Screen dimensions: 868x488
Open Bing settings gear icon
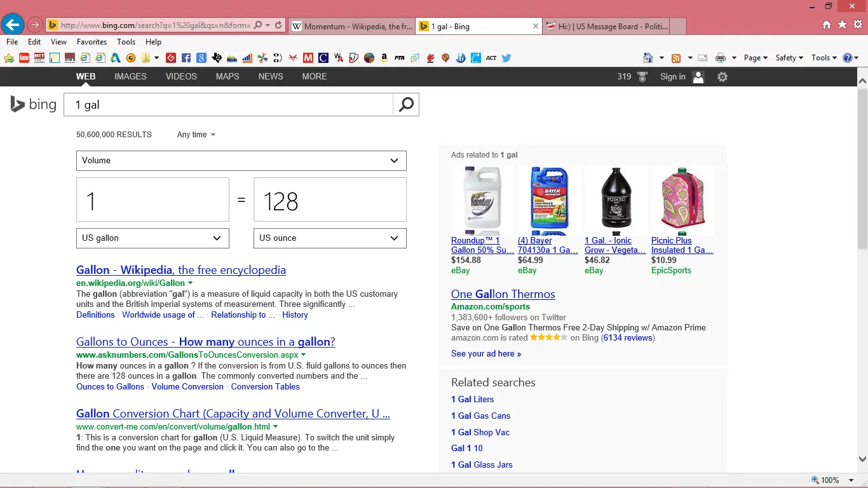tap(722, 77)
